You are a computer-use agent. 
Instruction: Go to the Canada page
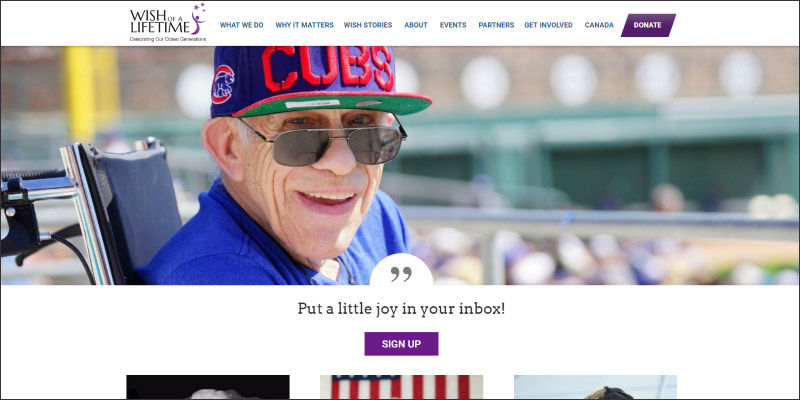click(599, 25)
